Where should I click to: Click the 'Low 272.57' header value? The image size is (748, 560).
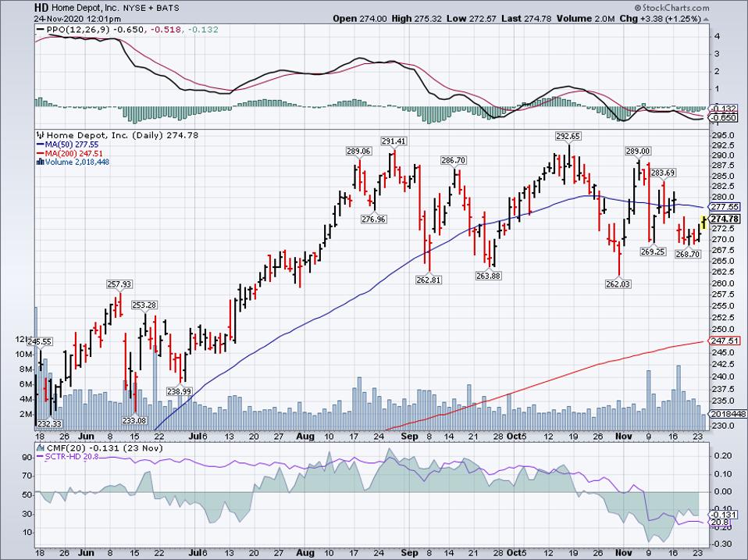(472, 19)
